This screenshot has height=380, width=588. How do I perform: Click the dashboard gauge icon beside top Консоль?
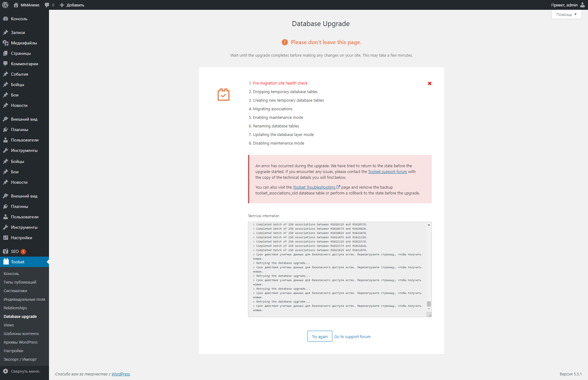click(x=6, y=19)
